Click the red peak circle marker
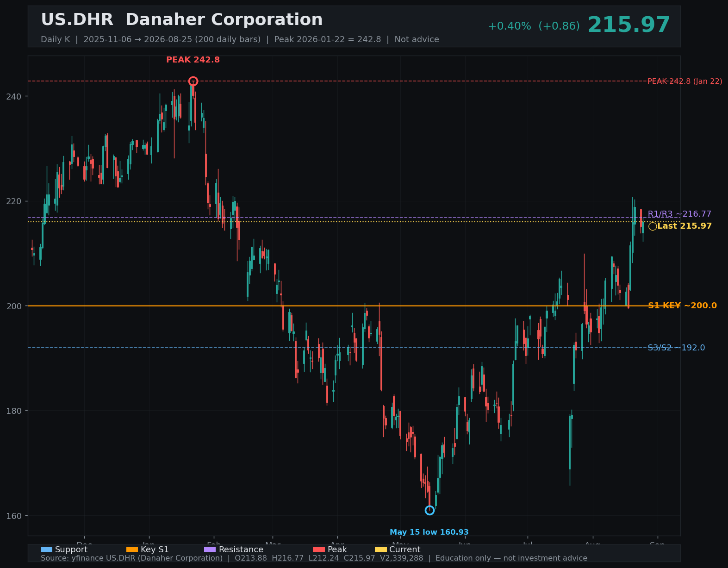This screenshot has width=728, height=568. click(x=193, y=81)
